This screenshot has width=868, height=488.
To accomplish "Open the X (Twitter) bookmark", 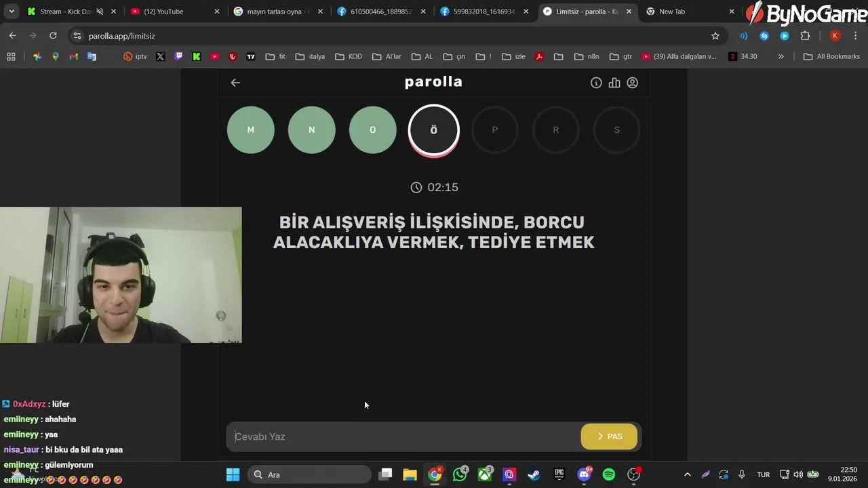I will click(x=160, y=57).
